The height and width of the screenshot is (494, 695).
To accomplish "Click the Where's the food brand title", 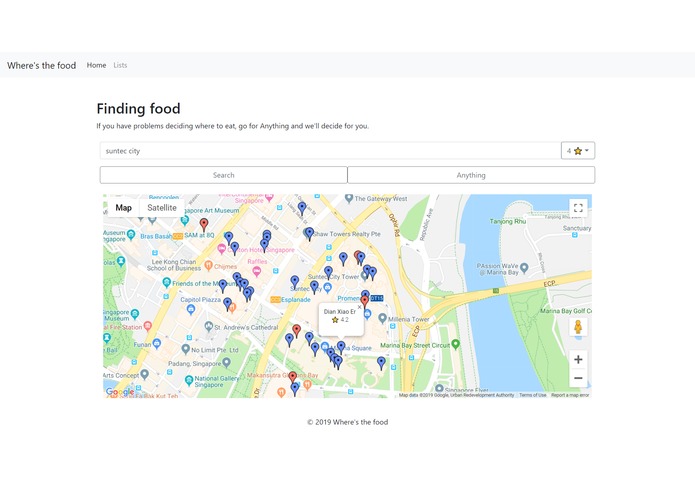I will (42, 66).
